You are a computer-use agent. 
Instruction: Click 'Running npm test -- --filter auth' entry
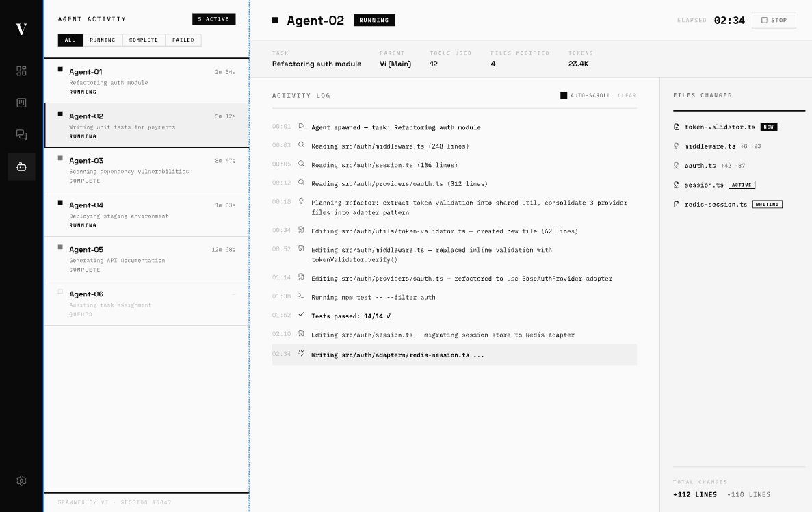tap(373, 298)
